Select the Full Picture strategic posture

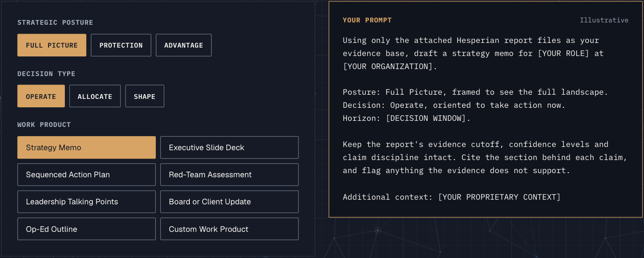click(x=52, y=45)
